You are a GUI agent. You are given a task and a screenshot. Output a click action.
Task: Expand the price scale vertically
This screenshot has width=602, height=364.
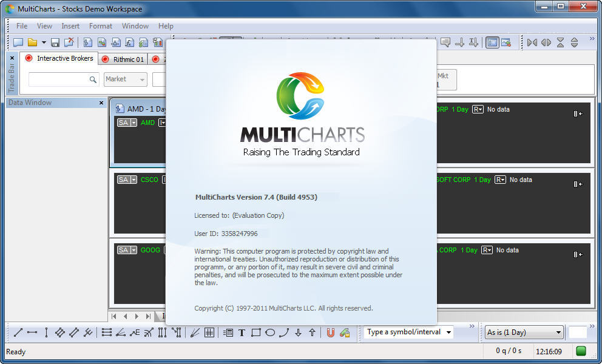[574, 42]
